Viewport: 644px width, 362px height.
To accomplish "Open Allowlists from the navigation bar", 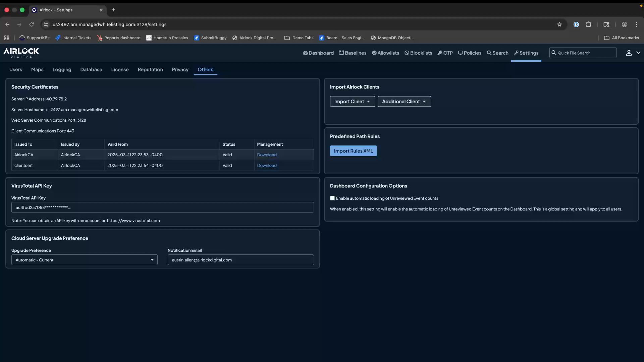I will coord(385,53).
